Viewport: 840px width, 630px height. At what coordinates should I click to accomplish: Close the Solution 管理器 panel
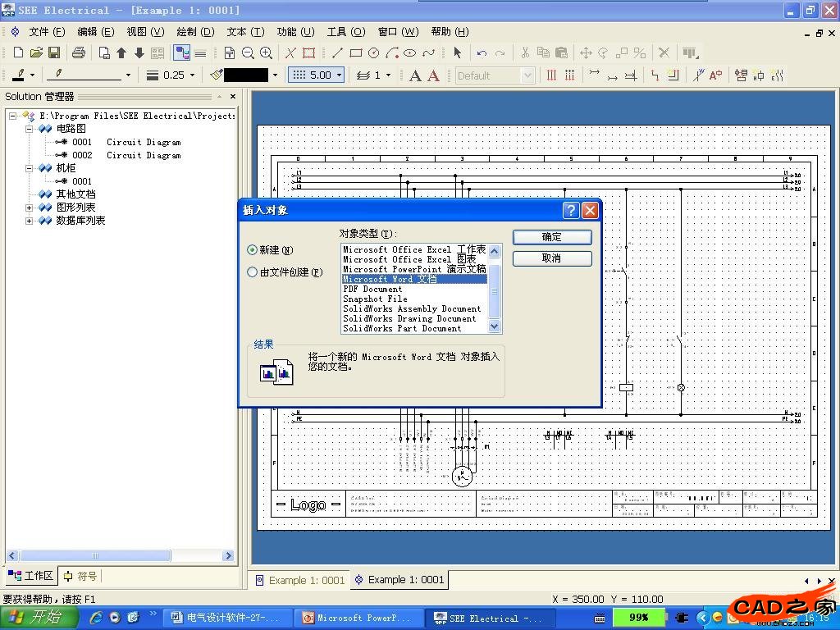pyautogui.click(x=232, y=97)
